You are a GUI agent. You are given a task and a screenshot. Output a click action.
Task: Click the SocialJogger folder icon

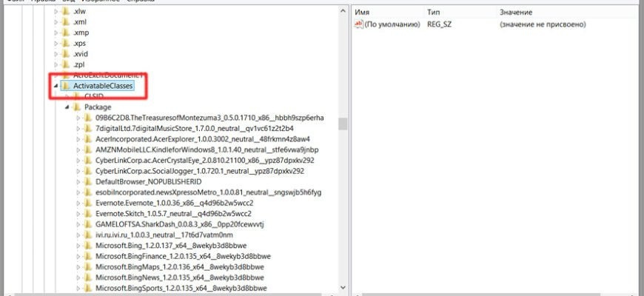pos(88,171)
